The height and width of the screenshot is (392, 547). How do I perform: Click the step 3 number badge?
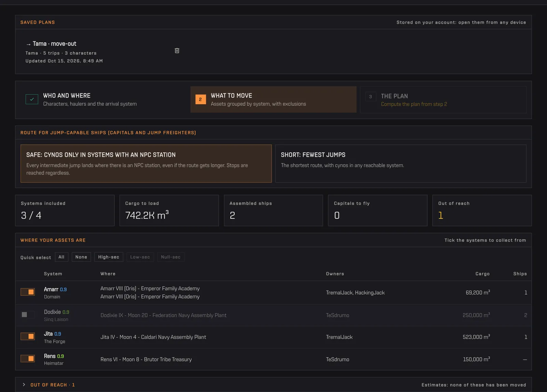[371, 97]
